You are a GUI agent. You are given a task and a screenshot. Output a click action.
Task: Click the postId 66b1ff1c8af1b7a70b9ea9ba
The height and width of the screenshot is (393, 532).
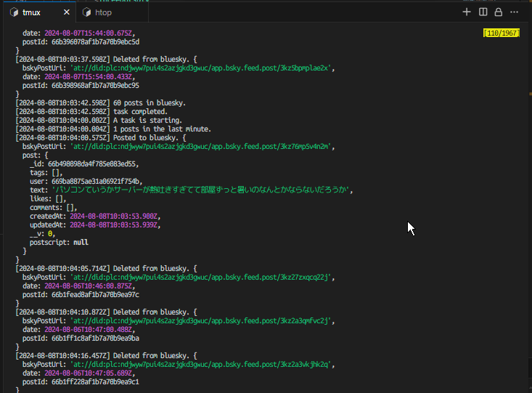tap(95, 339)
